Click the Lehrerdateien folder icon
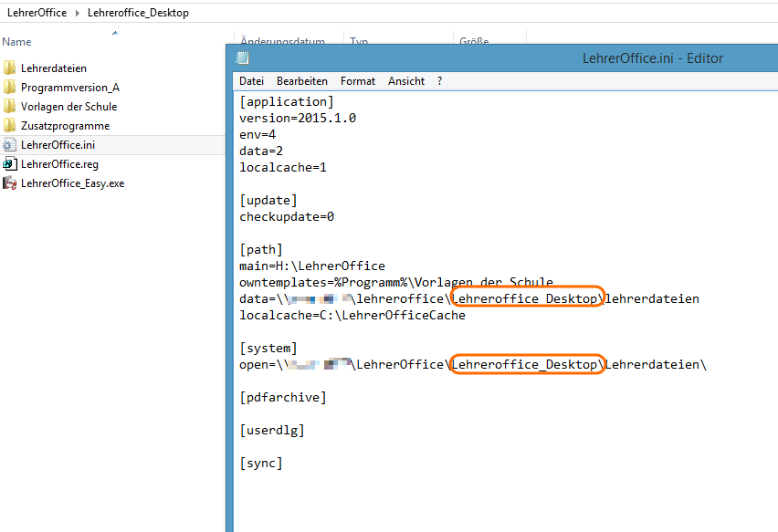 tap(10, 68)
